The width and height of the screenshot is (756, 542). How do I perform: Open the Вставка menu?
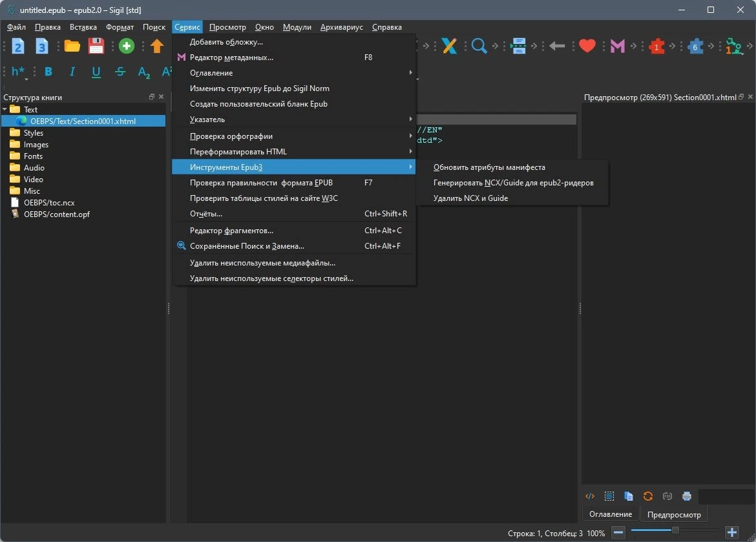tap(83, 27)
